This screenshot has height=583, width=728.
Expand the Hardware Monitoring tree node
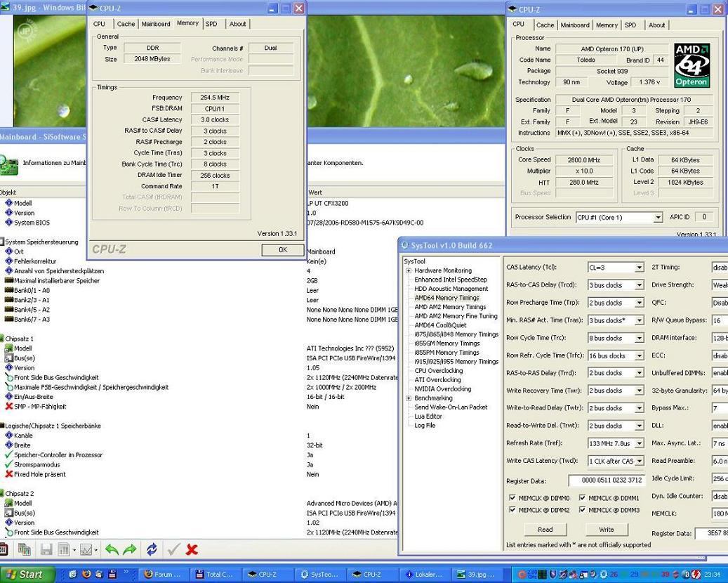[409, 270]
